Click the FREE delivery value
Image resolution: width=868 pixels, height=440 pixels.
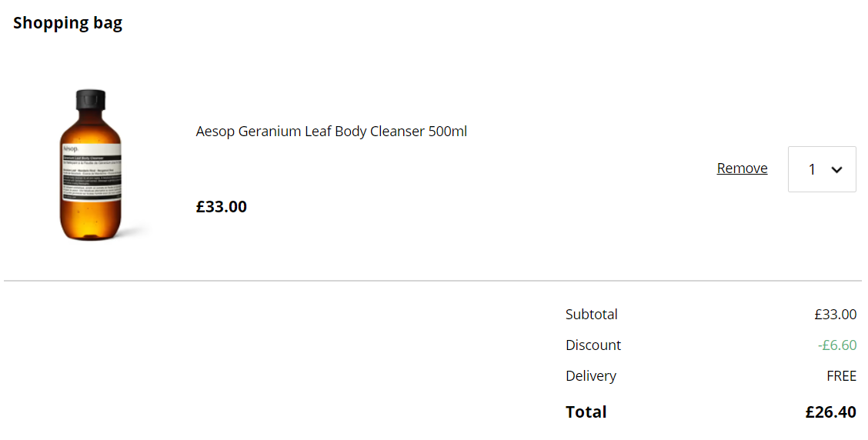(x=841, y=376)
